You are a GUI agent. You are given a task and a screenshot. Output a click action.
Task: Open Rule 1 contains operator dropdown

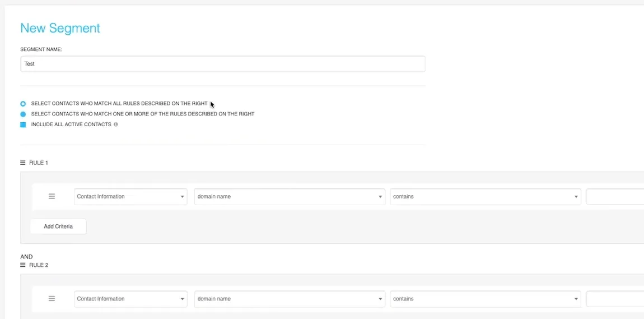point(486,196)
